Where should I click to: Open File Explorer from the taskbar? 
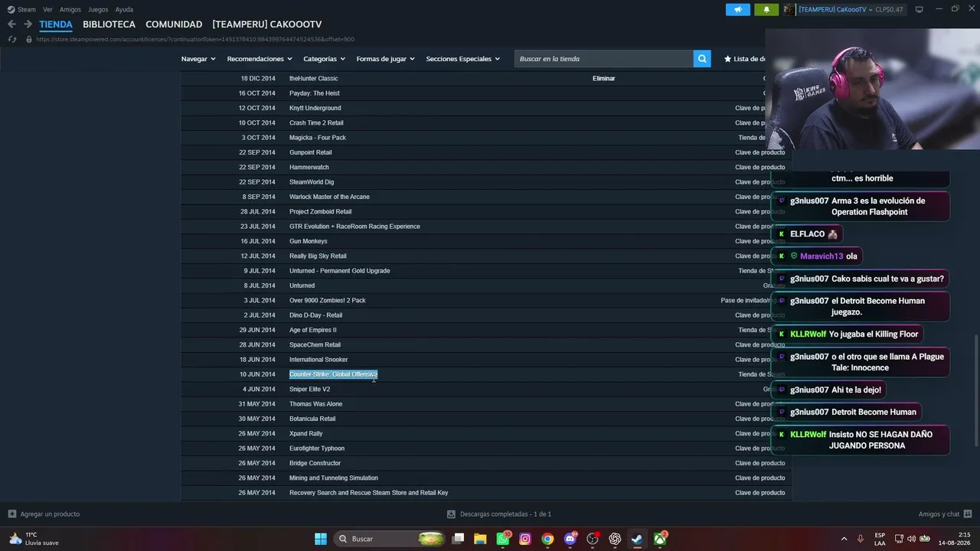pyautogui.click(x=480, y=539)
